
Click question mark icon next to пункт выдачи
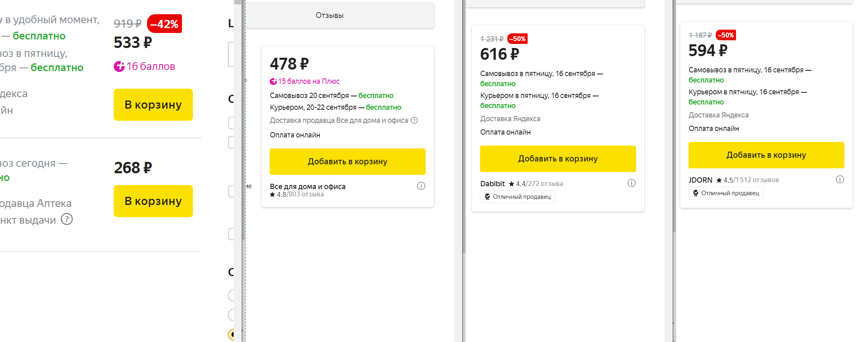pos(67,219)
